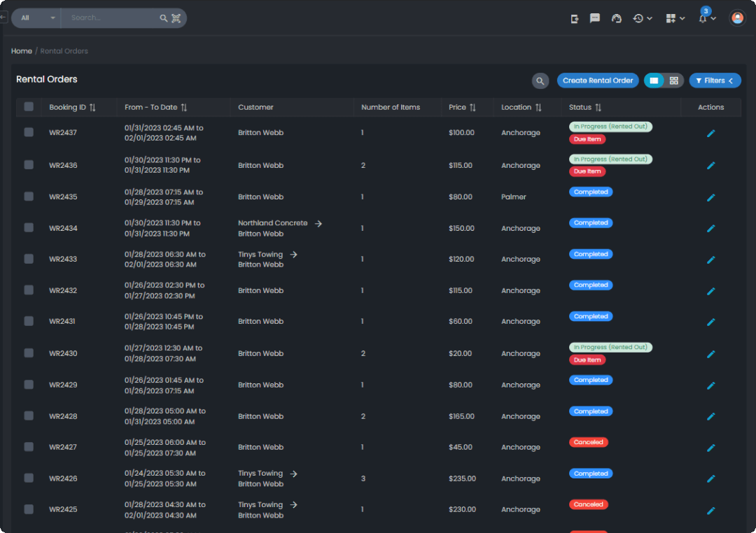The image size is (756, 533).
Task: Expand the All search category dropdown
Action: [x=36, y=17]
